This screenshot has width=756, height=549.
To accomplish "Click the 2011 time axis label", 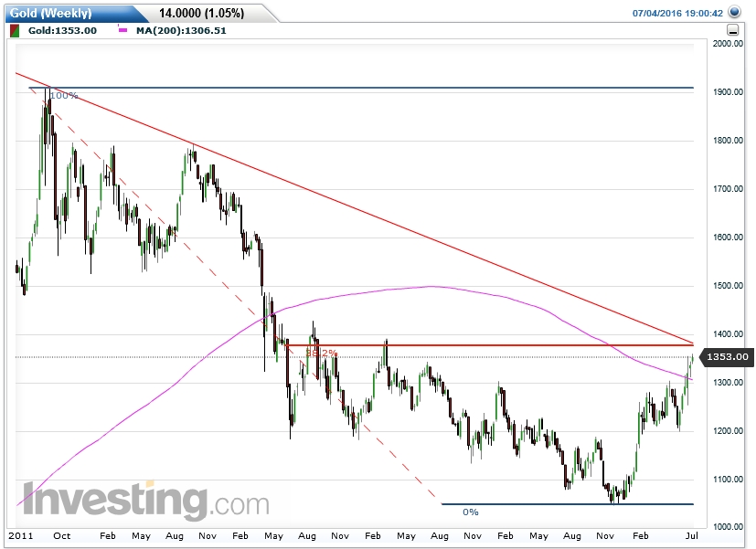I will pyautogui.click(x=21, y=536).
